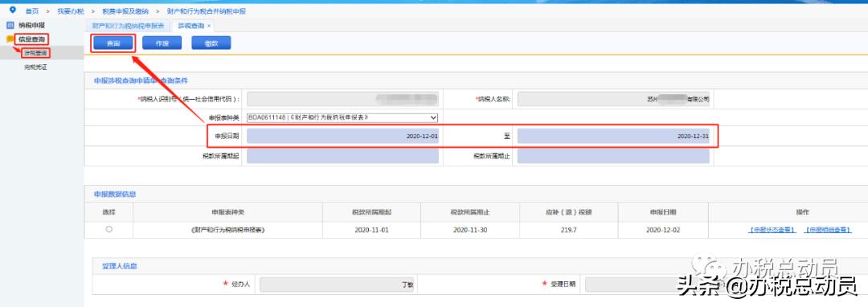Go to 税费申报及缴纳 in the breadcrumb
The image size is (868, 307).
pos(125,11)
